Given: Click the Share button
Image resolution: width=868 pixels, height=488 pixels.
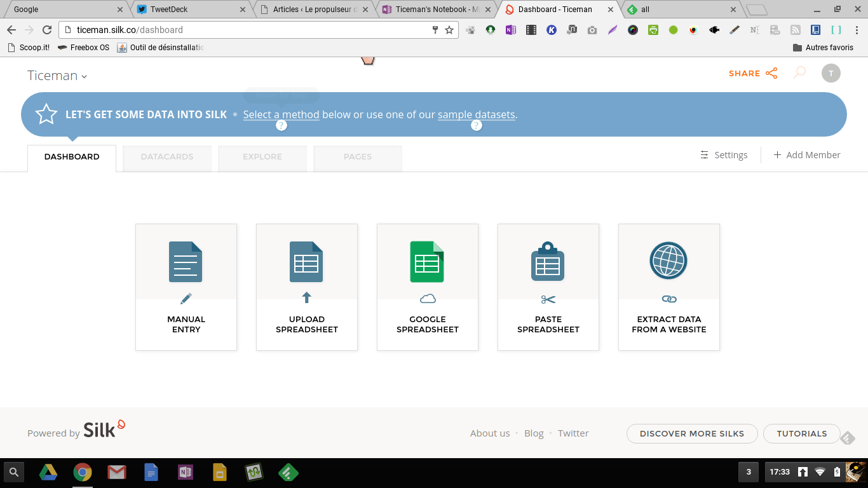Looking at the screenshot, I should click(753, 73).
